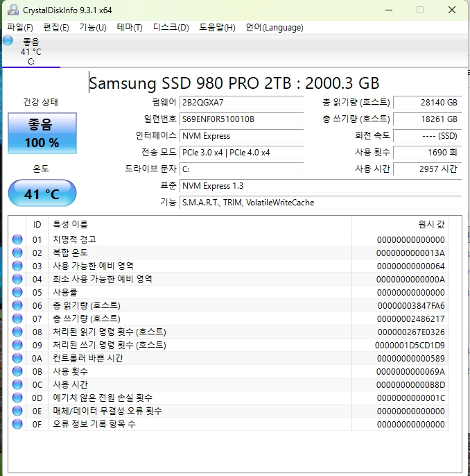
Task: Click the drive letter field C:
Action: click(242, 169)
